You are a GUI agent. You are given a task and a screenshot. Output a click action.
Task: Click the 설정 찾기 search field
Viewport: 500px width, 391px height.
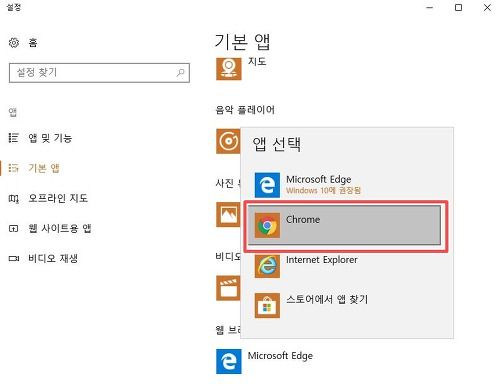[x=99, y=73]
